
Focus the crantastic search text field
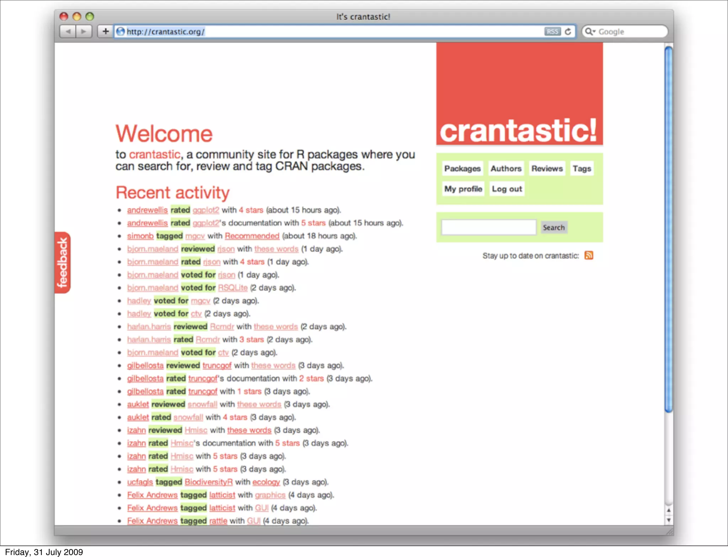[488, 227]
